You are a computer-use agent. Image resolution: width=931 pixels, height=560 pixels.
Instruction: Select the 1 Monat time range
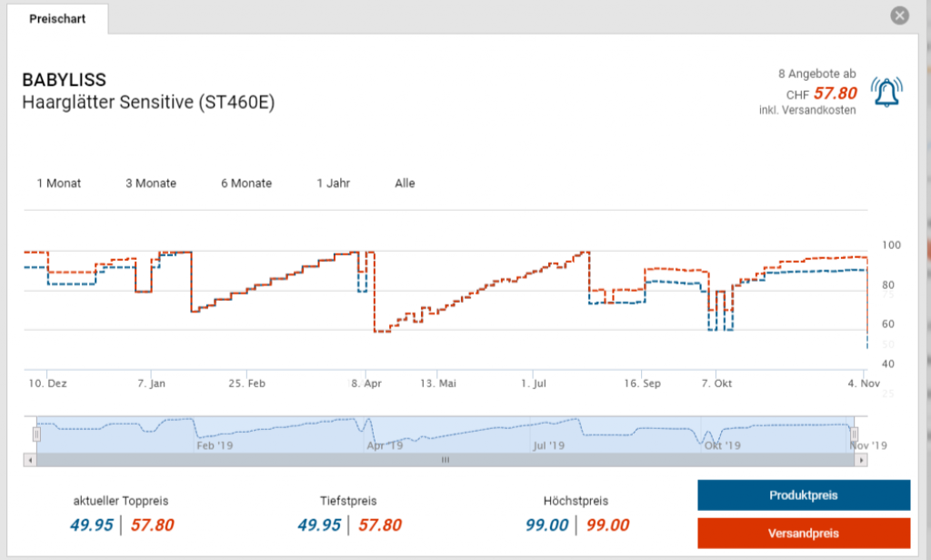pos(59,183)
